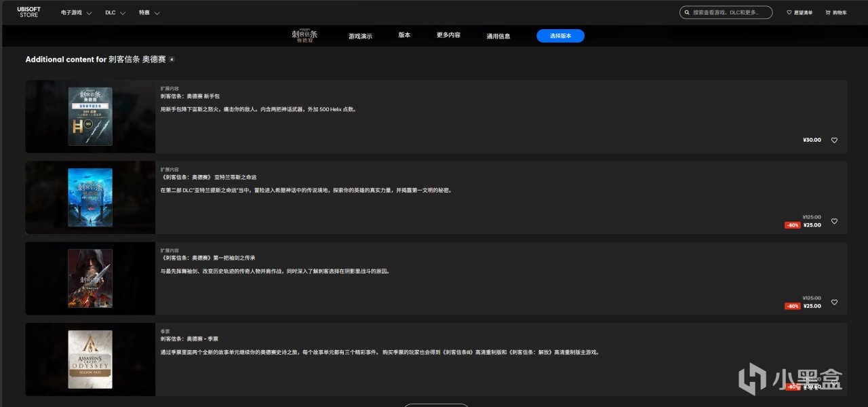
Task: Add 第一把袖剑之传承 to wishlist via heart
Action: pos(834,303)
